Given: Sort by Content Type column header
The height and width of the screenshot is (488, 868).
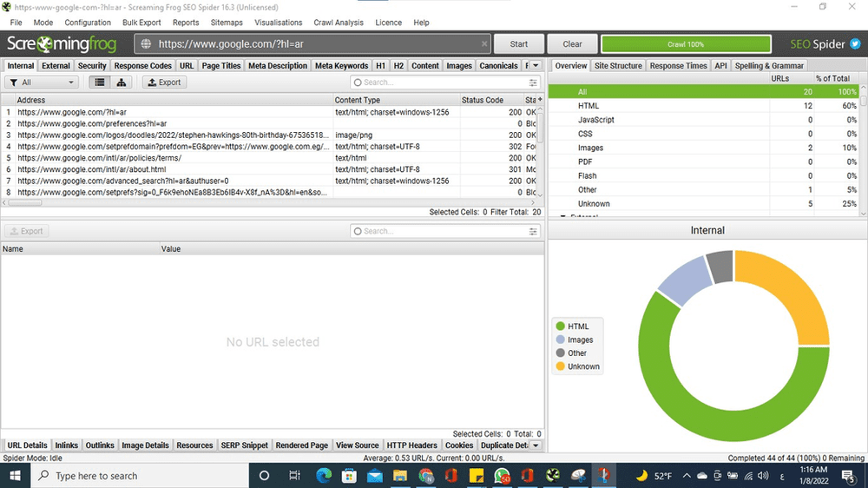Looking at the screenshot, I should [396, 100].
